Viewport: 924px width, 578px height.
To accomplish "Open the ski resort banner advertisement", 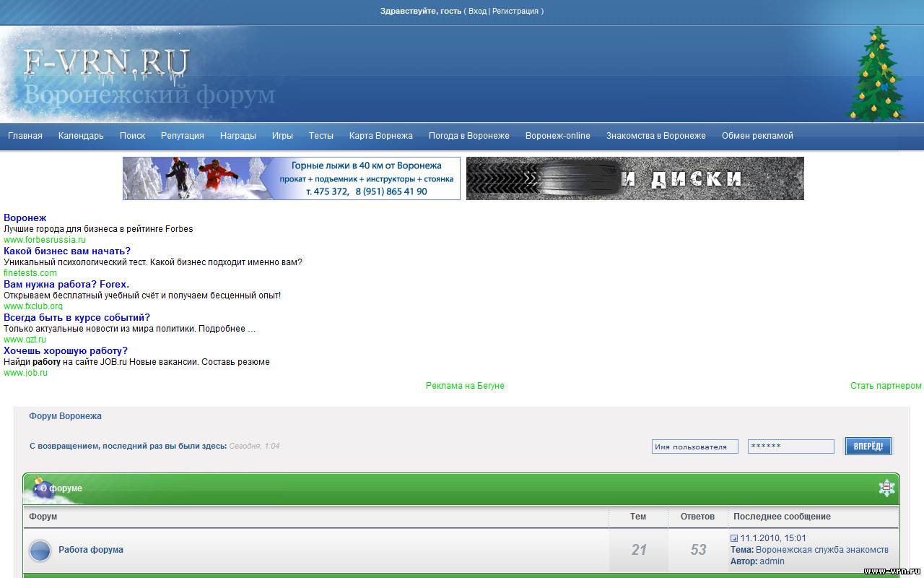I will (292, 178).
